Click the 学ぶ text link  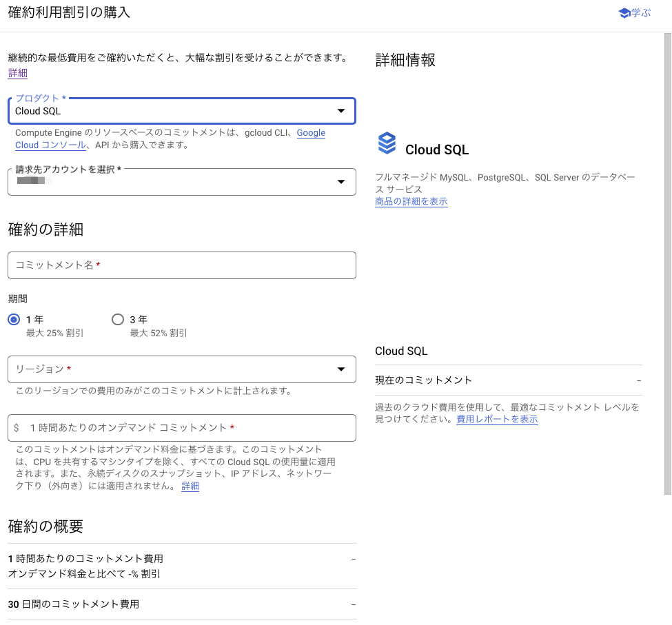[641, 13]
